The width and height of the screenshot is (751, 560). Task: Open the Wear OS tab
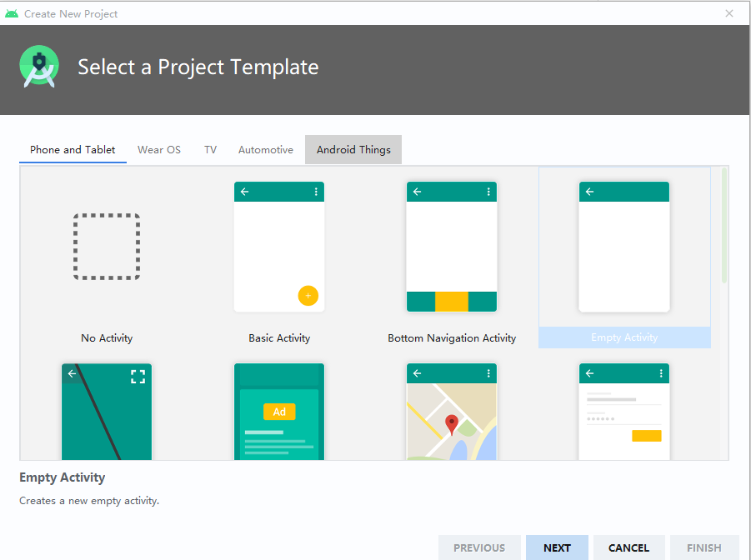tap(159, 149)
